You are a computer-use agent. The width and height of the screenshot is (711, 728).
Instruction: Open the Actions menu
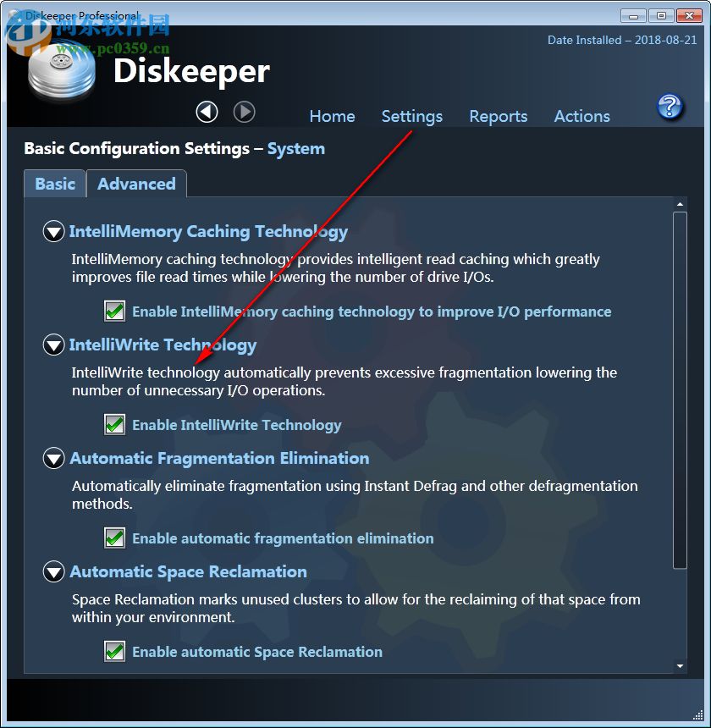581,116
